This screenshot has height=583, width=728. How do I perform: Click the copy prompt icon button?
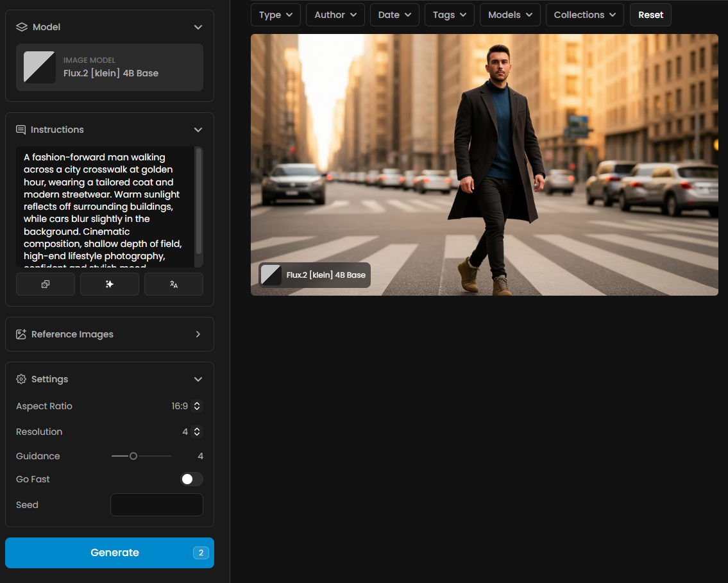click(x=46, y=284)
